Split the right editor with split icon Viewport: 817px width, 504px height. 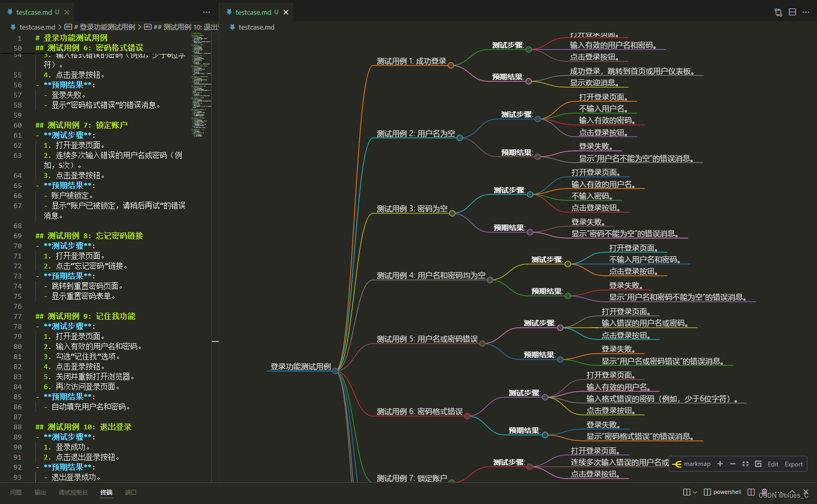point(792,12)
